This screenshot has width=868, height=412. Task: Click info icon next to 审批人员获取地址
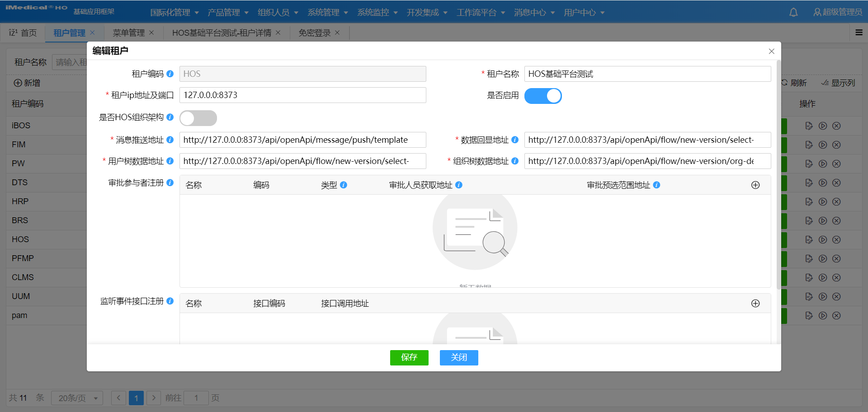click(459, 185)
